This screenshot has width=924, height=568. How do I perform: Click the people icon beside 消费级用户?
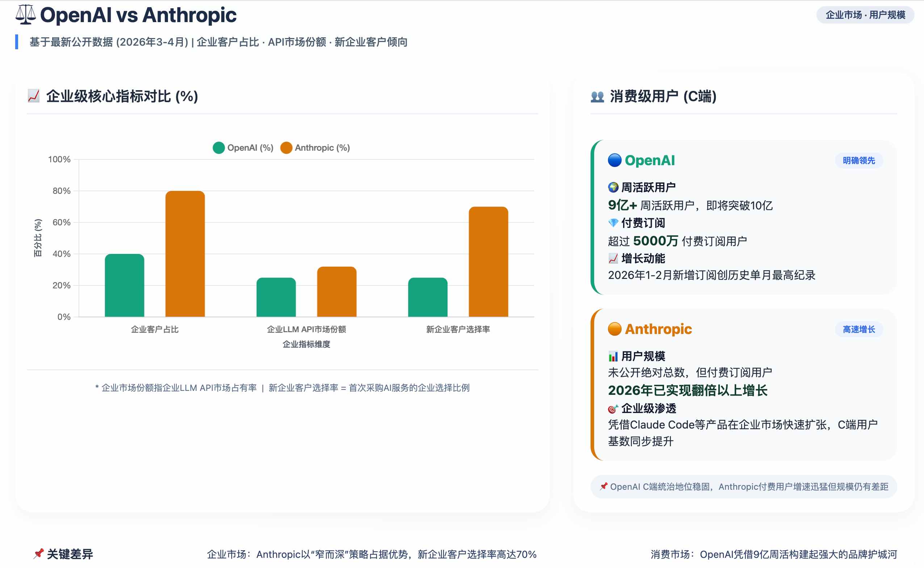pyautogui.click(x=597, y=97)
